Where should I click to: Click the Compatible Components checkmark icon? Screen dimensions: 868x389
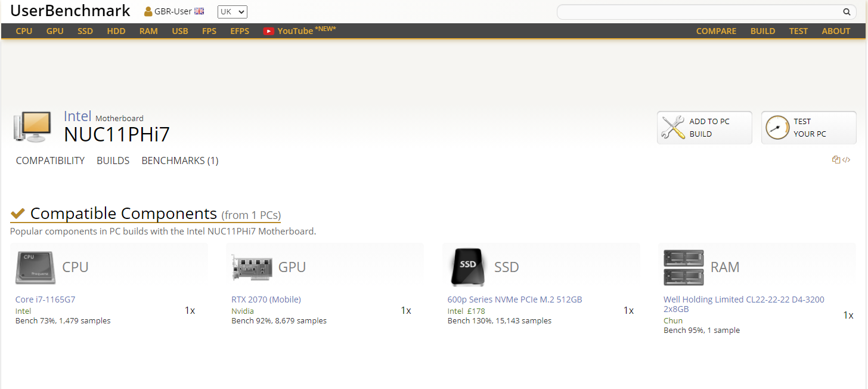pyautogui.click(x=18, y=213)
